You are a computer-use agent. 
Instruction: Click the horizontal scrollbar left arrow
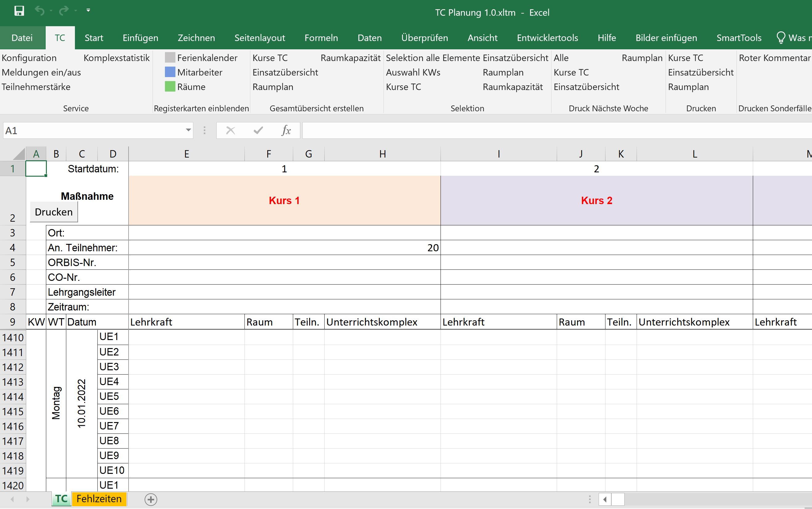click(605, 499)
